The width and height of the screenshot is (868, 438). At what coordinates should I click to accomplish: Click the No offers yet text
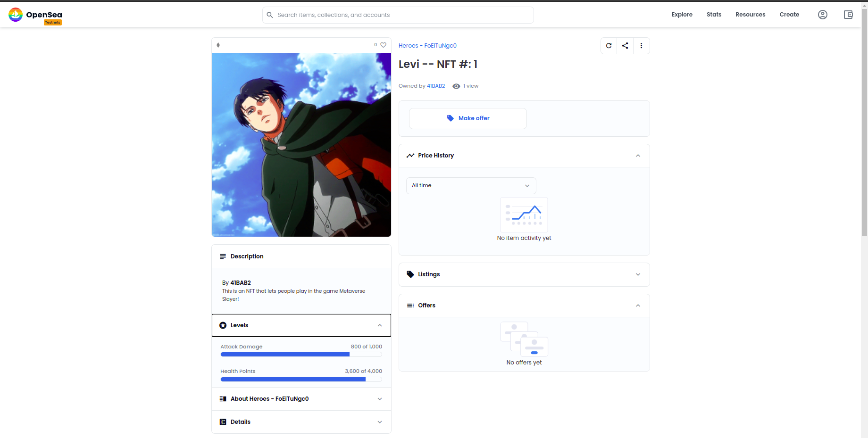coord(524,363)
